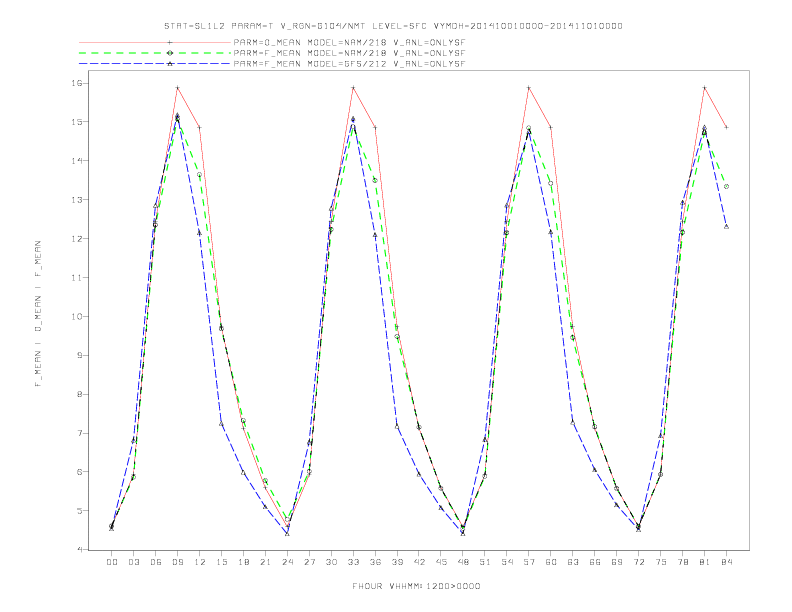Click x-axis tick label 30
This screenshot has height=612, width=792.
click(x=331, y=562)
